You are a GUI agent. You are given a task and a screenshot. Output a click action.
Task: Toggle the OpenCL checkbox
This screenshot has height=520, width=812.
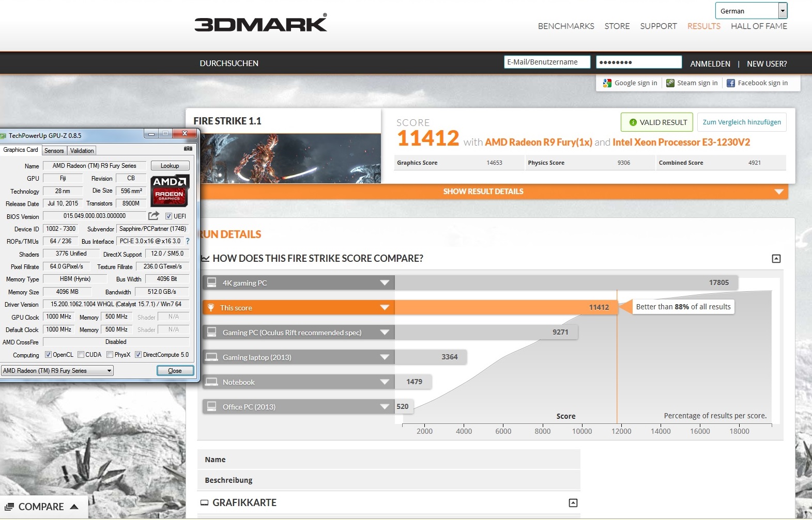tap(48, 355)
